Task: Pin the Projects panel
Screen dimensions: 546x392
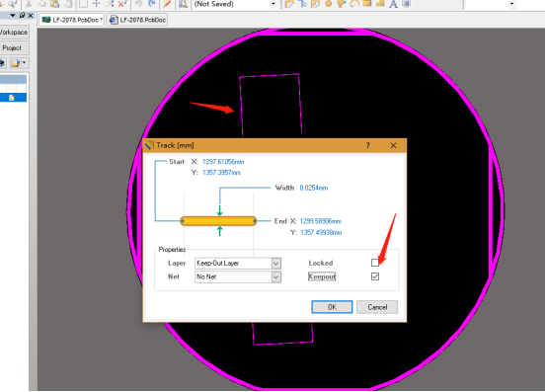Action: (x=22, y=16)
